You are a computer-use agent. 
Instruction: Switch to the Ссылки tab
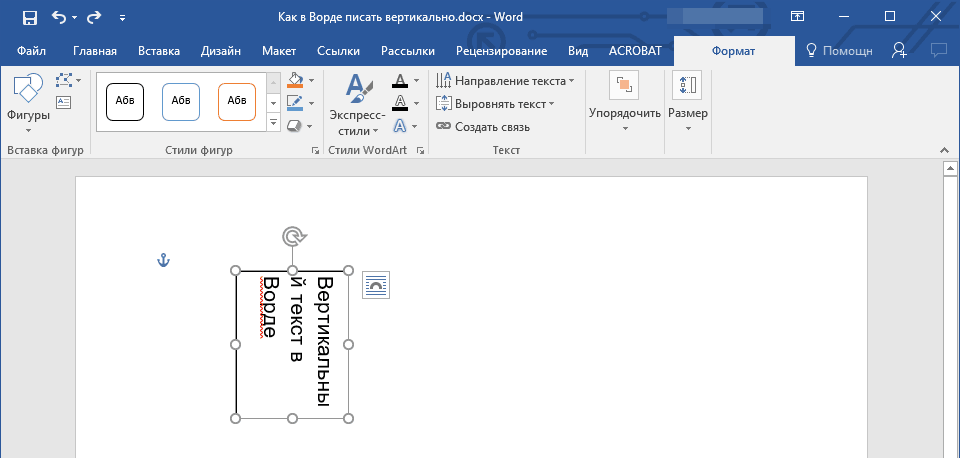(339, 51)
